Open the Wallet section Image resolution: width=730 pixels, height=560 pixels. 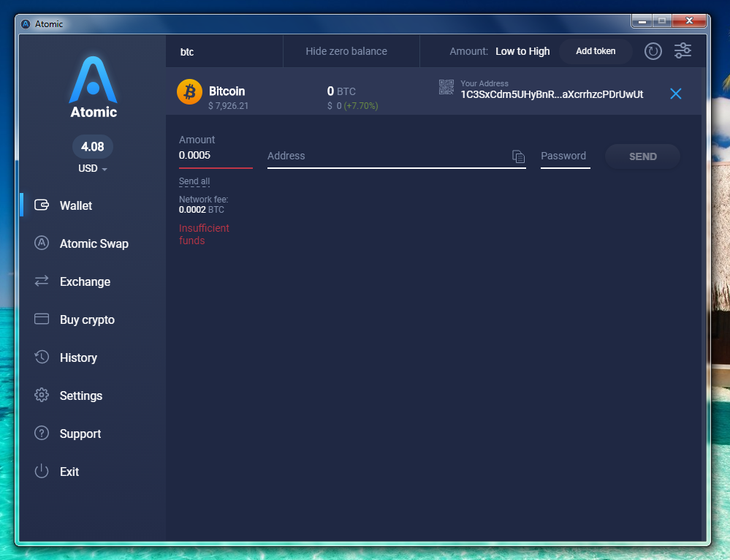pos(75,205)
